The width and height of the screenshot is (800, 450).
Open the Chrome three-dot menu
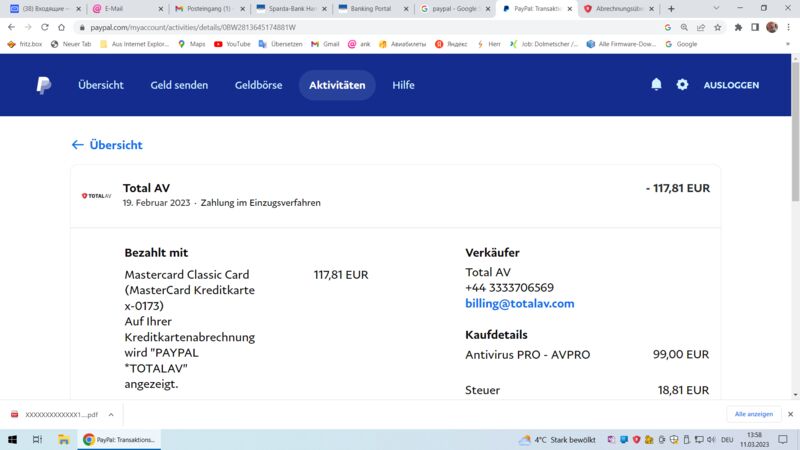point(788,28)
